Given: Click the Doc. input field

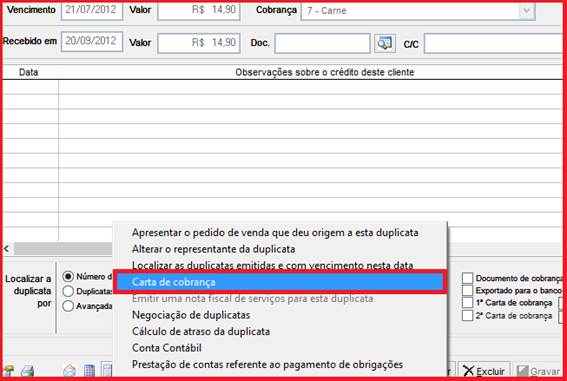Looking at the screenshot, I should [322, 43].
